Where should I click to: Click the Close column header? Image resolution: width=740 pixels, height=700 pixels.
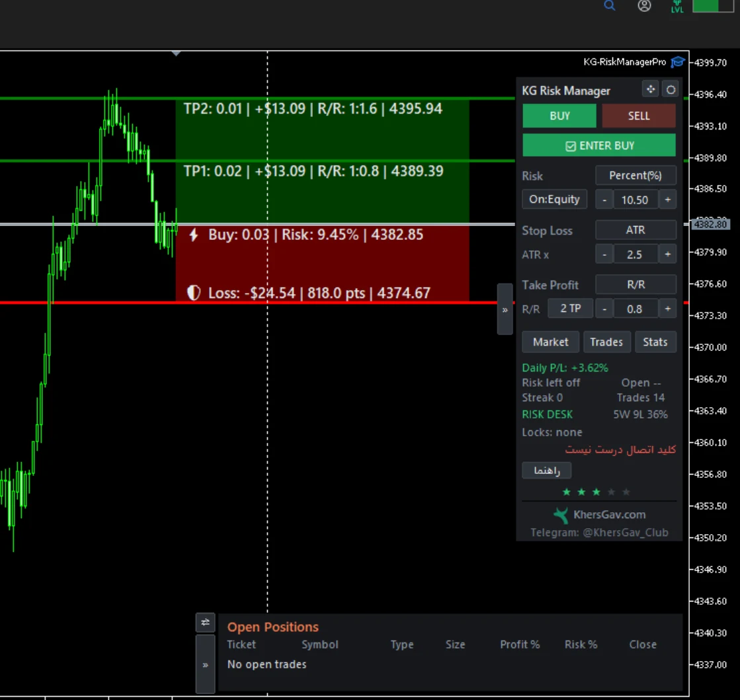(x=643, y=644)
